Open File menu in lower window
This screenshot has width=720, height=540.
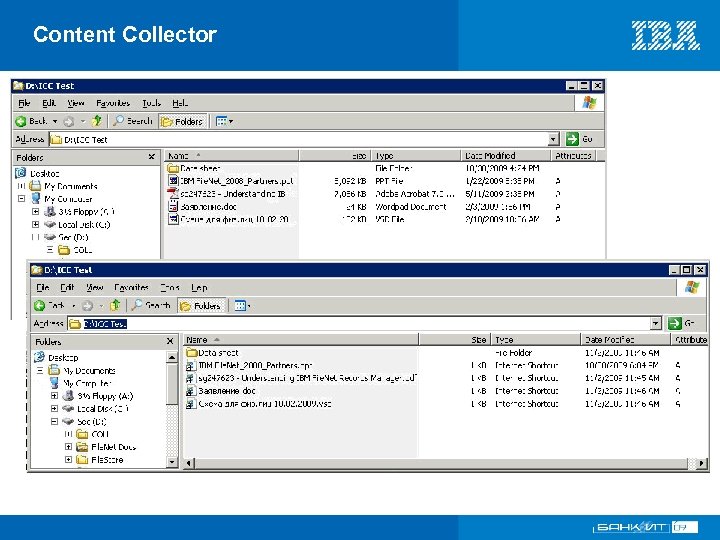[42, 287]
